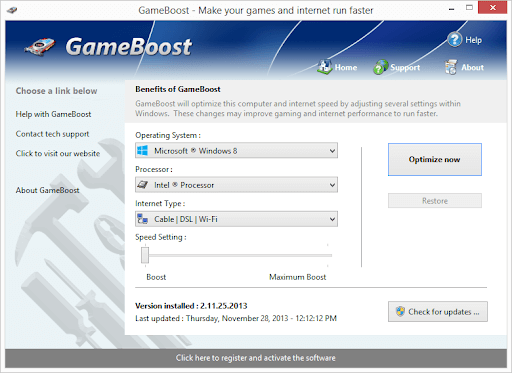Click the network computers icon
The image size is (512, 373).
click(x=143, y=219)
